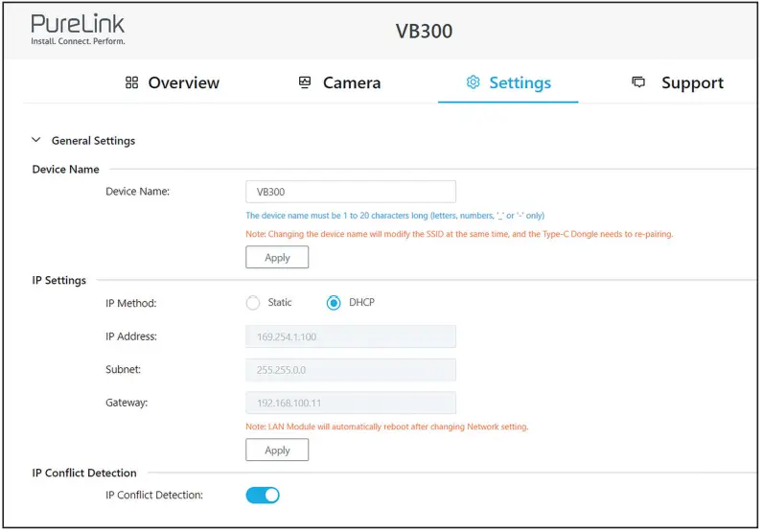
Task: Click the Camera tab icon
Action: click(x=305, y=83)
